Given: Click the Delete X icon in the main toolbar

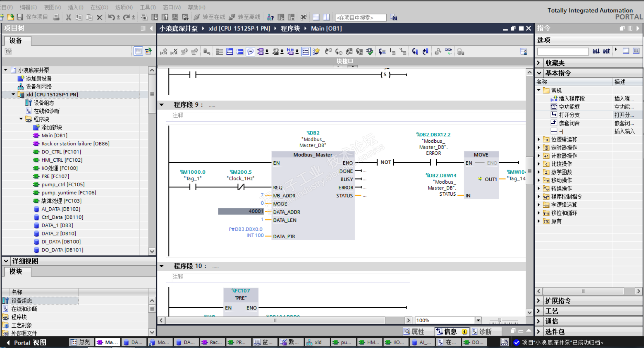Looking at the screenshot, I should [x=100, y=17].
